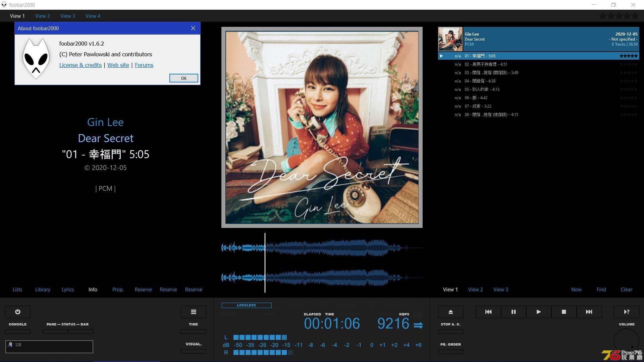Image resolution: width=644 pixels, height=362 pixels.
Task: Toggle the BAR switch on the right
Action: (x=81, y=331)
